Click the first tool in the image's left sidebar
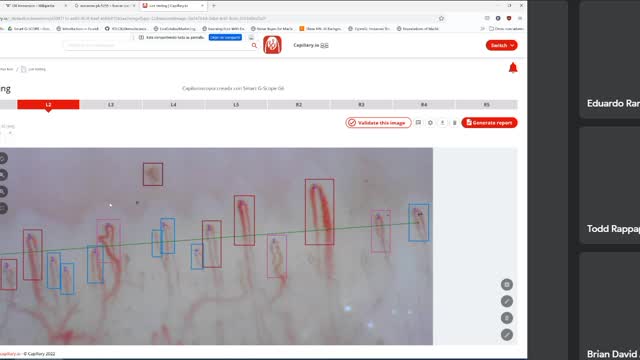Viewport: 640px width, 360px height. [x=3, y=158]
